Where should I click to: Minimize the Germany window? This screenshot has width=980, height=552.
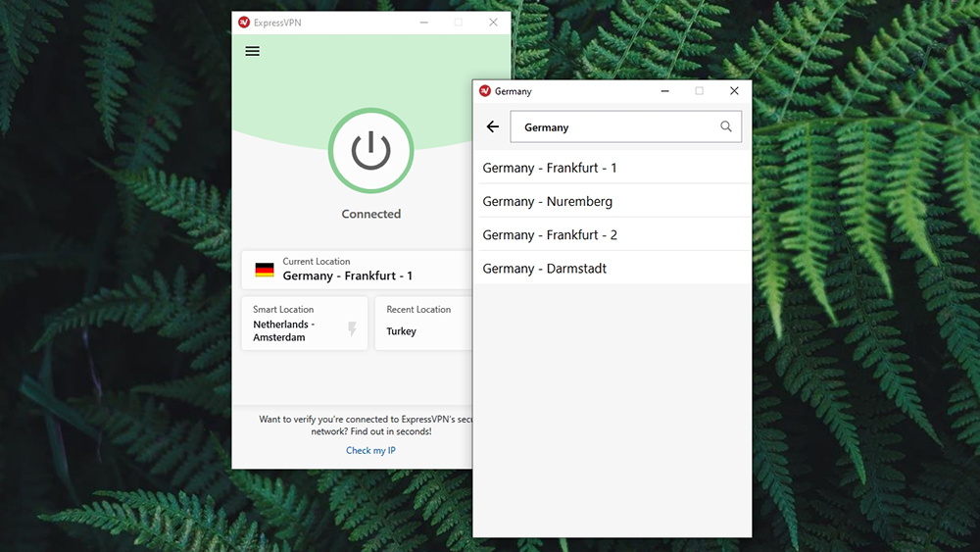tap(665, 91)
